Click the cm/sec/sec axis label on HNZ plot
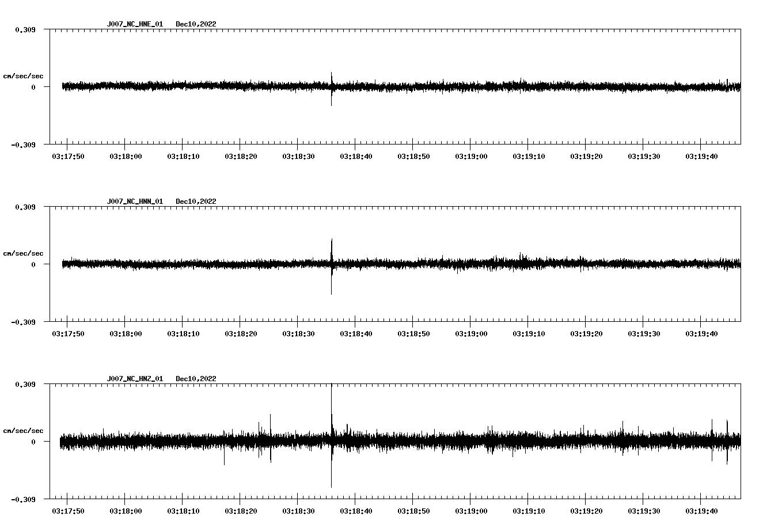 [24, 430]
